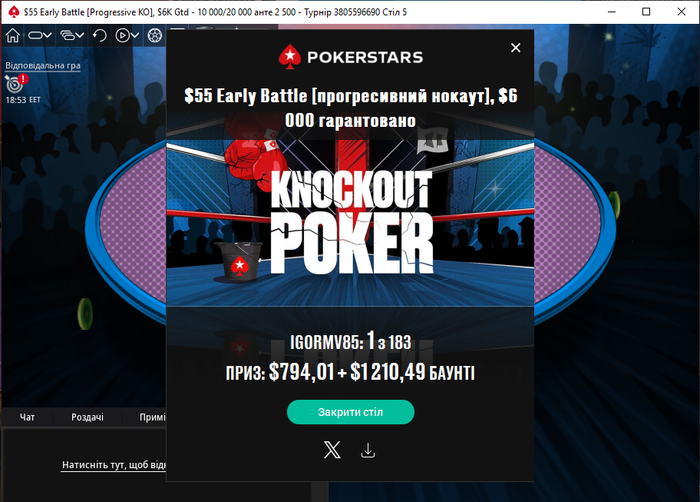Open the challenges target icon with red alert
This screenshot has height=502, width=700.
coord(16,83)
